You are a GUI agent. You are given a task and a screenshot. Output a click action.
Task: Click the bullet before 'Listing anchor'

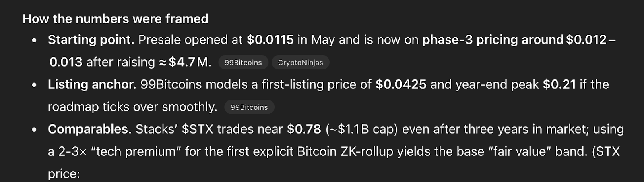coord(35,85)
